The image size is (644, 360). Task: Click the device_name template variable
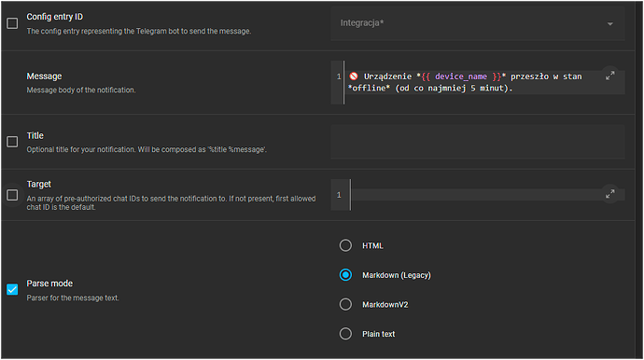click(x=461, y=76)
